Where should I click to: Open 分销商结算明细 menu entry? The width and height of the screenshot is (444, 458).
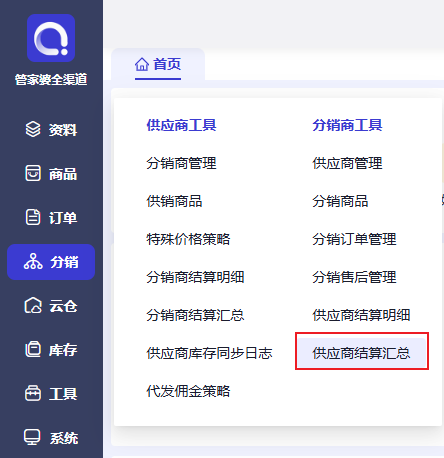(x=195, y=277)
